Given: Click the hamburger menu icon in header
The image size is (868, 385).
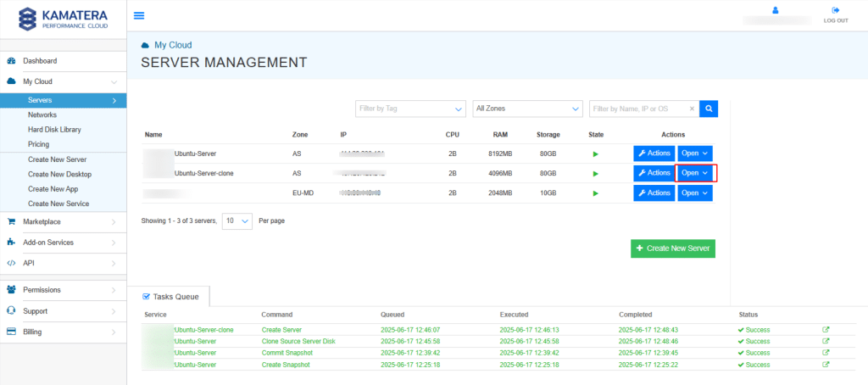Looking at the screenshot, I should pos(139,15).
